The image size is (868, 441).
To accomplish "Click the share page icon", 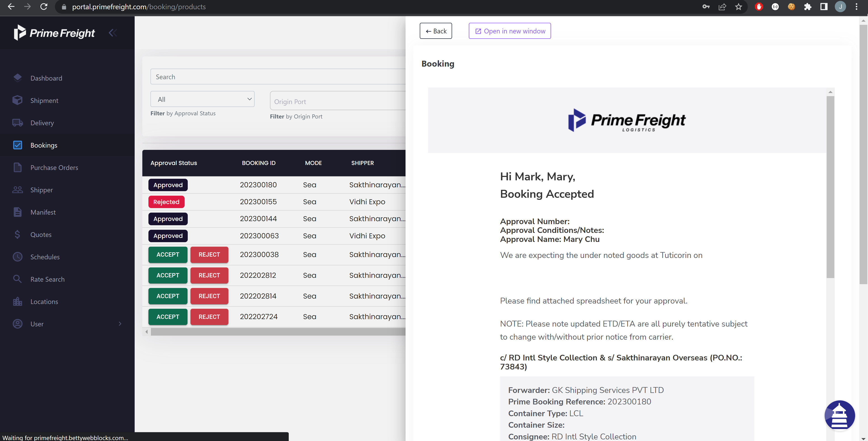I will pos(722,7).
